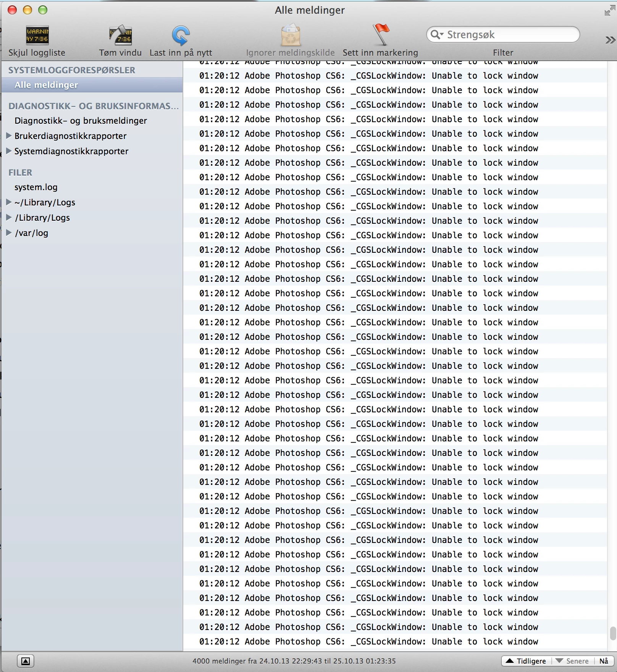Click the Tidligere button
Viewport: 617px width, 672px height.
point(526,661)
